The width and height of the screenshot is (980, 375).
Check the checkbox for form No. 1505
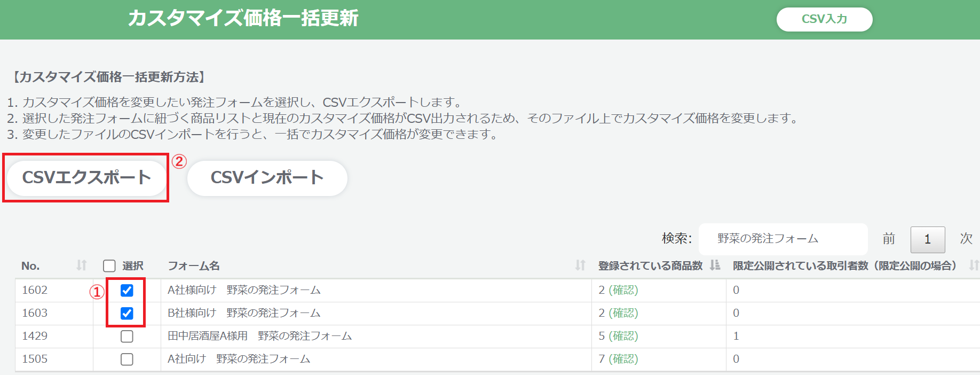[x=127, y=359]
